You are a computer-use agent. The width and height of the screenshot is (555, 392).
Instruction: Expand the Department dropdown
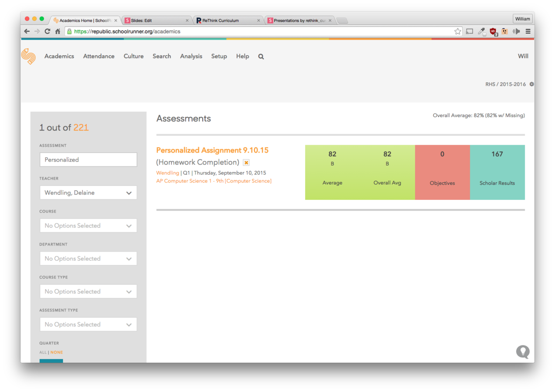click(x=88, y=259)
